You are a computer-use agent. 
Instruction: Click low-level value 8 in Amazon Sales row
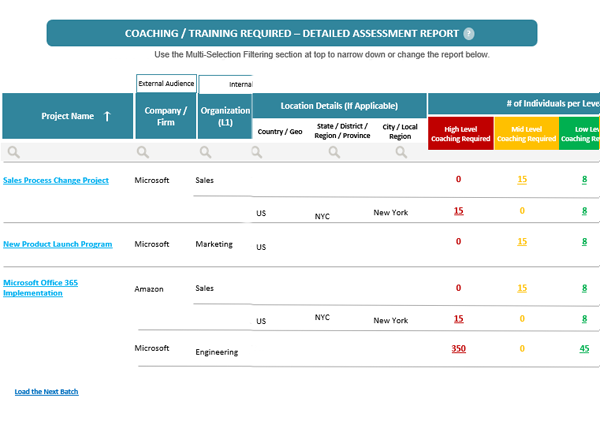[x=584, y=288]
